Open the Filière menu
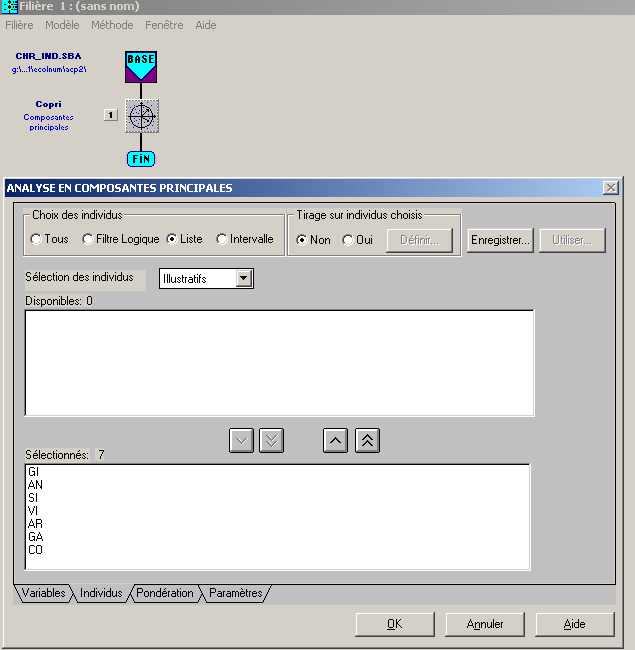This screenshot has width=635, height=650. (19, 25)
